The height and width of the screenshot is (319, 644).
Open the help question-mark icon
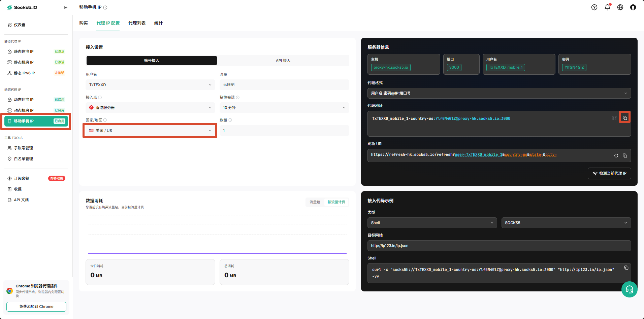594,7
